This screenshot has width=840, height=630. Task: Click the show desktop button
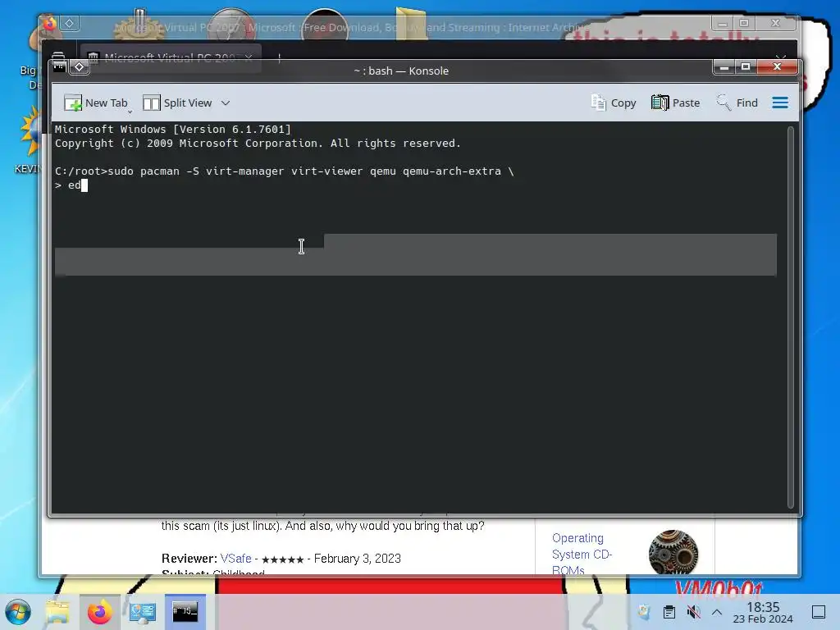coord(819,612)
